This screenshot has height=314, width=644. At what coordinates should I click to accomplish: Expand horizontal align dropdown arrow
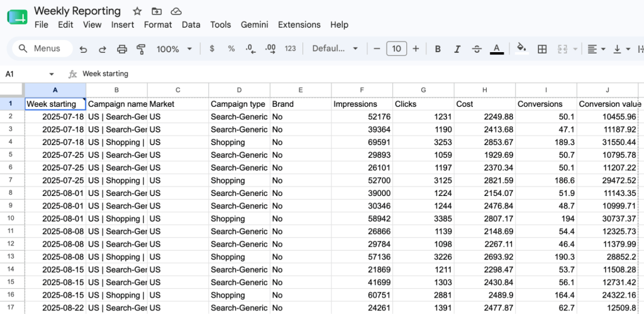[x=603, y=49]
